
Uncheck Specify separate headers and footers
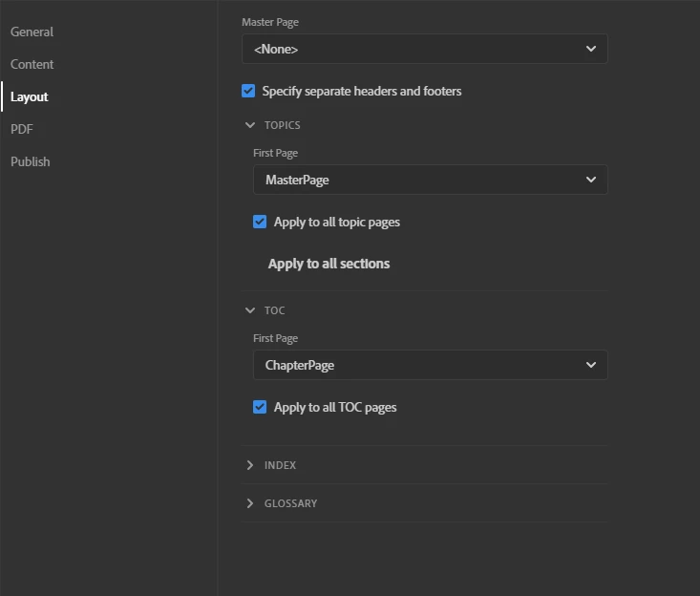coord(248,91)
